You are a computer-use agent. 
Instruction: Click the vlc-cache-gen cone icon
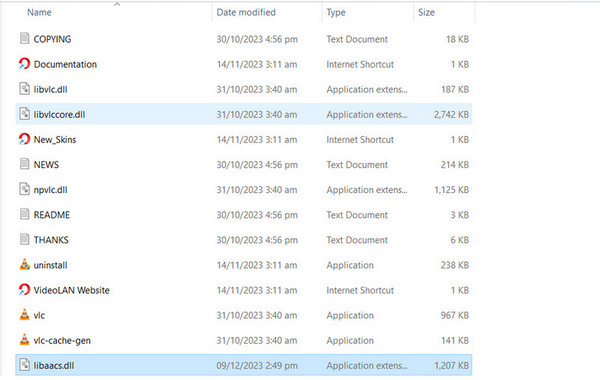coord(24,340)
